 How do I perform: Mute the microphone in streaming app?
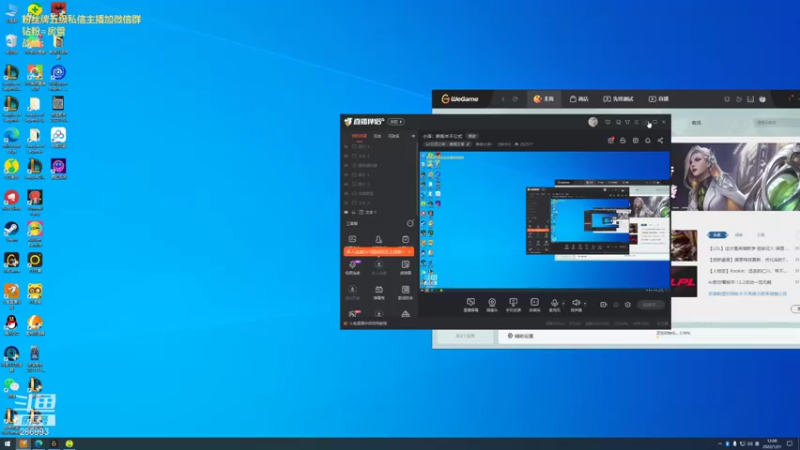click(554, 305)
